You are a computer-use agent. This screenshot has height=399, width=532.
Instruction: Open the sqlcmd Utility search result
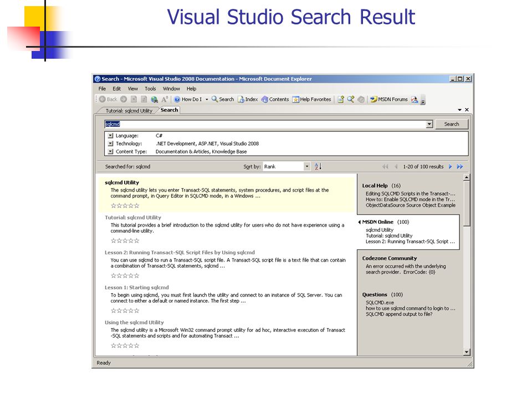click(x=122, y=182)
